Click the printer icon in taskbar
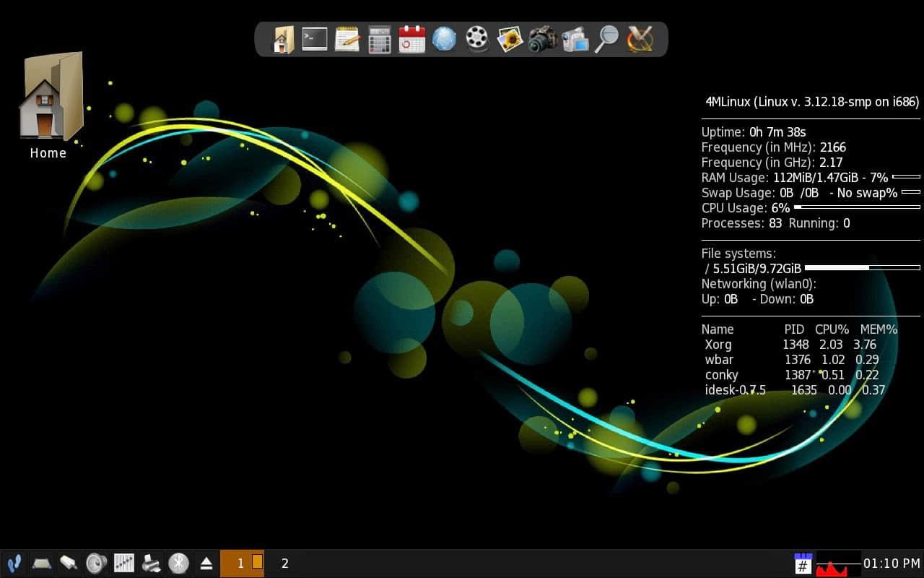 (x=152, y=563)
